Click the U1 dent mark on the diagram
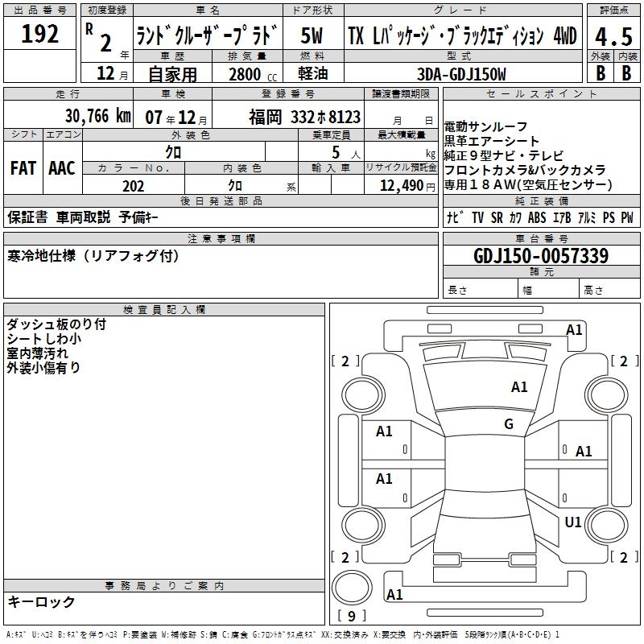This screenshot has width=644, height=644. (573, 522)
